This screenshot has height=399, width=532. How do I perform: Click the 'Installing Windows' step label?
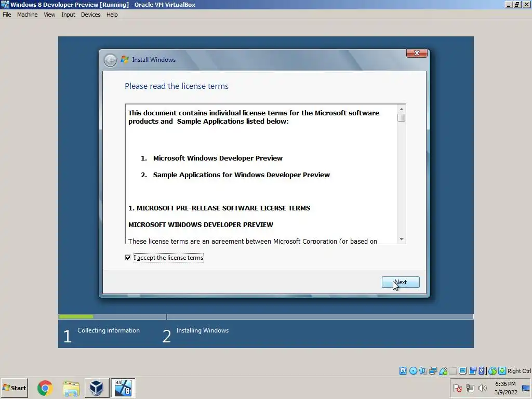pyautogui.click(x=203, y=330)
